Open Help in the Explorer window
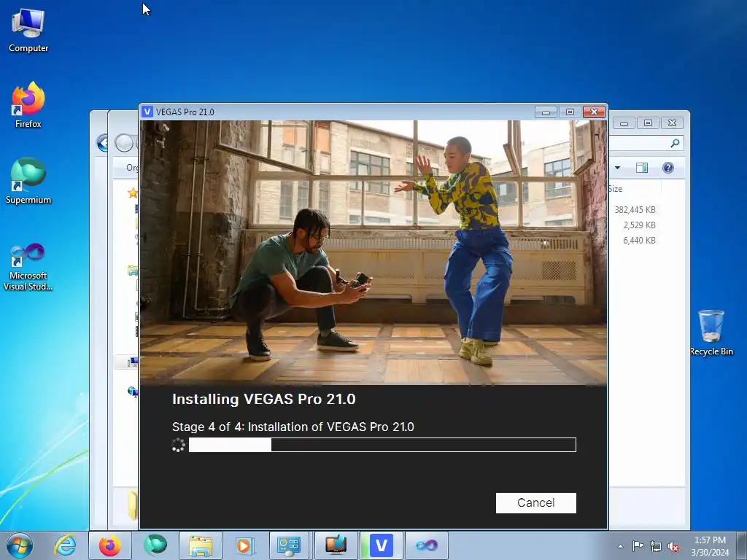Screen dimensions: 747x560 (668, 168)
